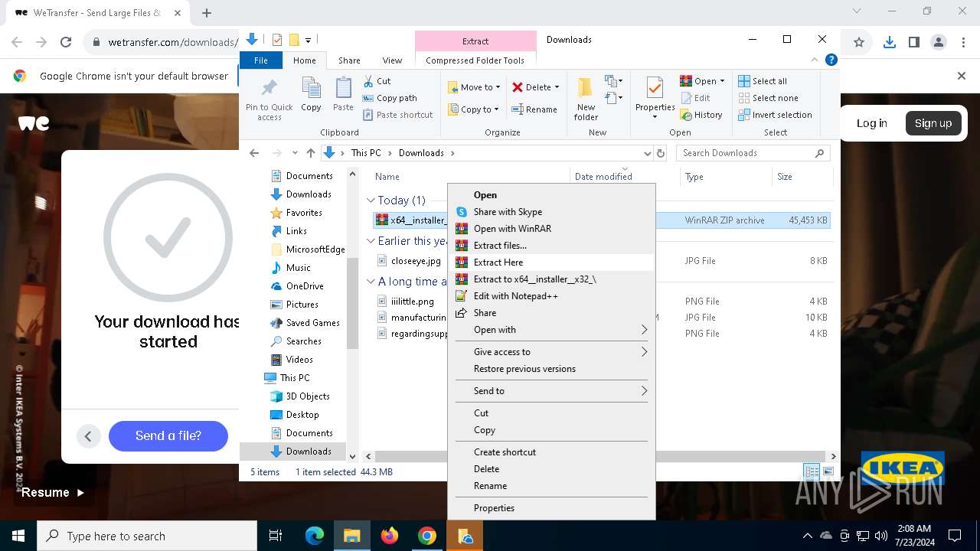Choose Edit with Notepad++ menu item
This screenshot has height=551, width=980.
click(551, 296)
